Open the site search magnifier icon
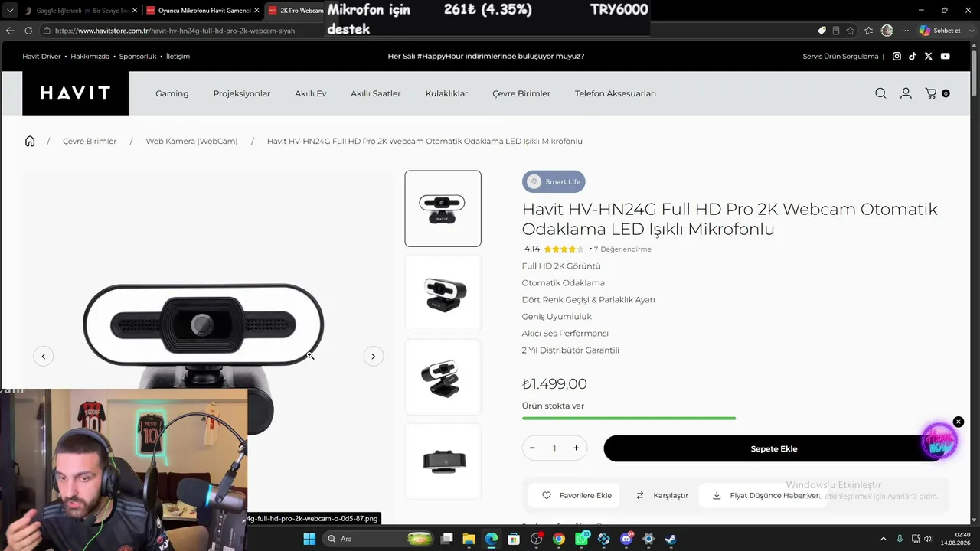Image resolution: width=980 pixels, height=551 pixels. click(x=880, y=93)
